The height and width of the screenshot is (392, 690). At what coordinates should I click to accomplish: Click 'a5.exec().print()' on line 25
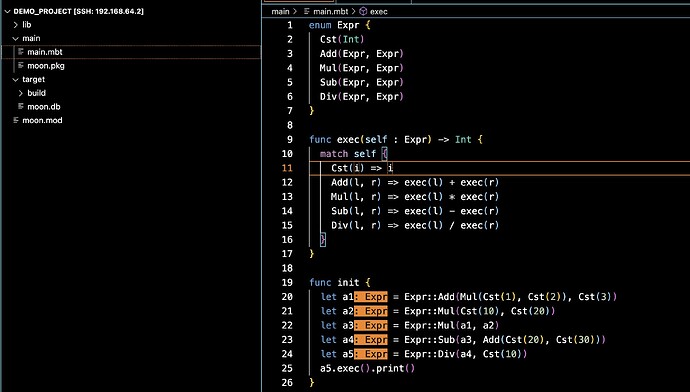coord(367,368)
